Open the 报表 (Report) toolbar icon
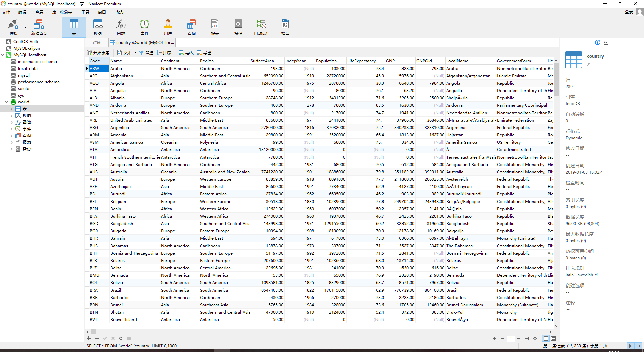Image resolution: width=644 pixels, height=352 pixels. (x=215, y=27)
